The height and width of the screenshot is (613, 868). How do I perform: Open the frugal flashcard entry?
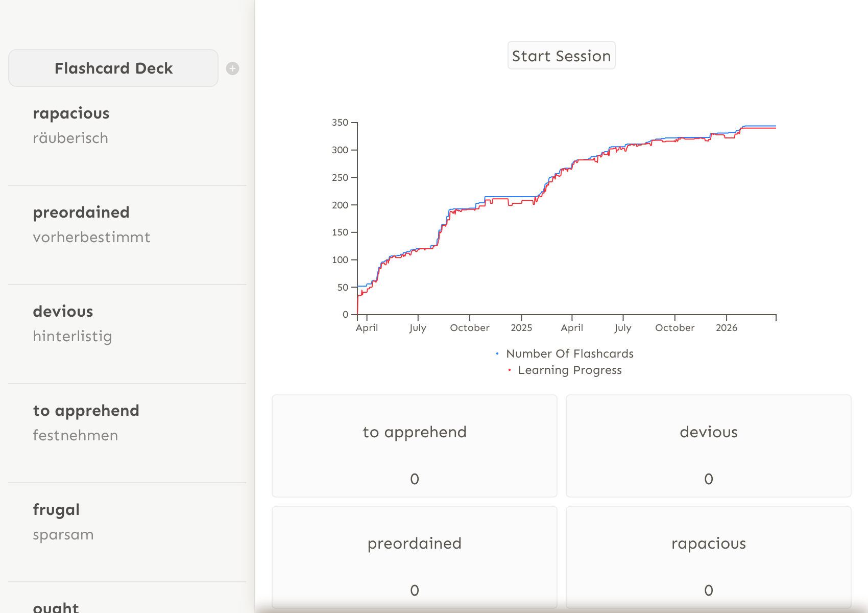tap(127, 532)
